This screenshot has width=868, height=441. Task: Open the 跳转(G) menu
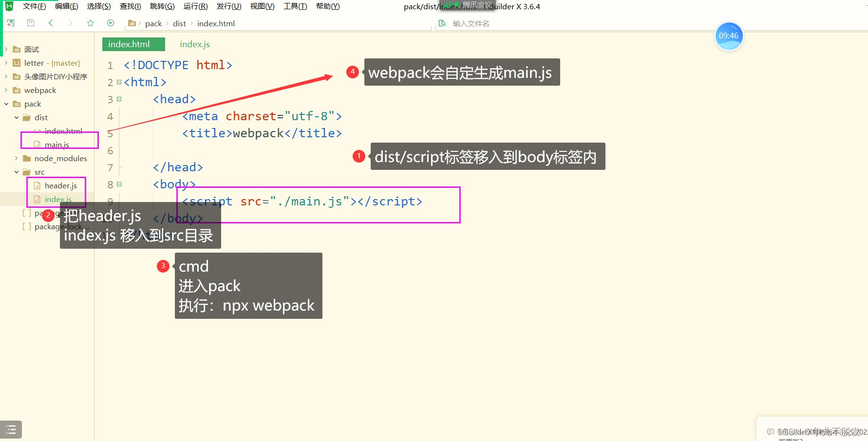[x=162, y=6]
